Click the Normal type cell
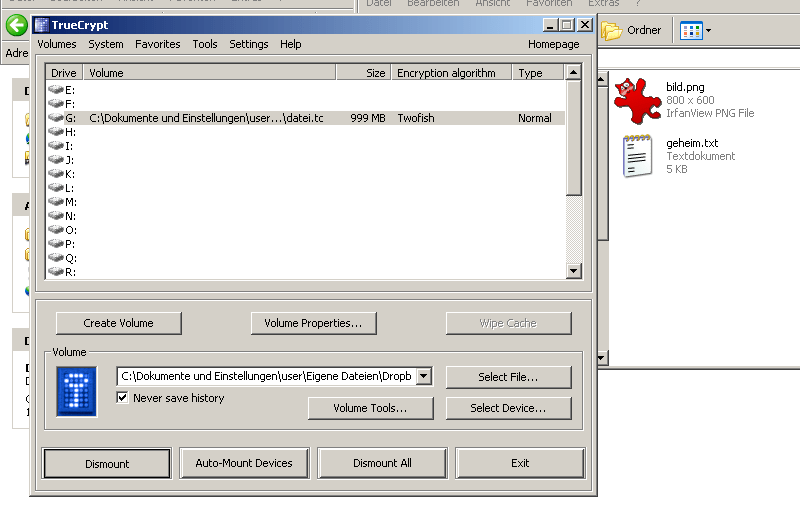800x530 pixels. [x=535, y=118]
